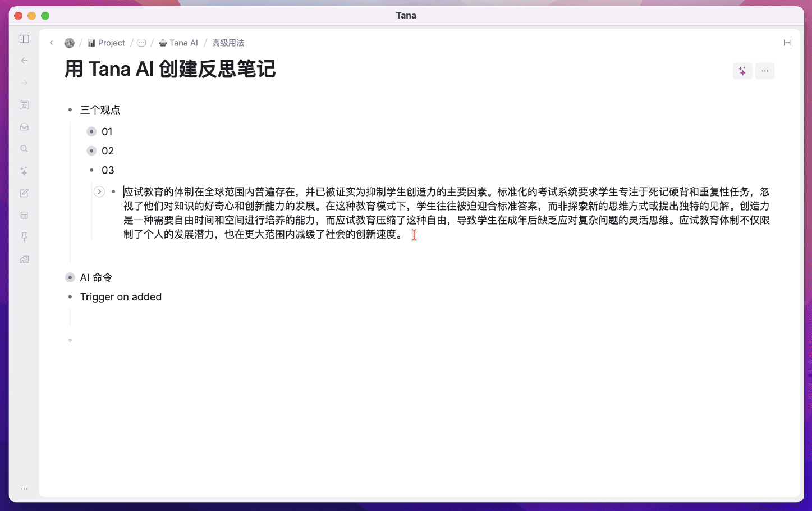Open search from the sidebar
This screenshot has height=511, width=812.
point(24,149)
